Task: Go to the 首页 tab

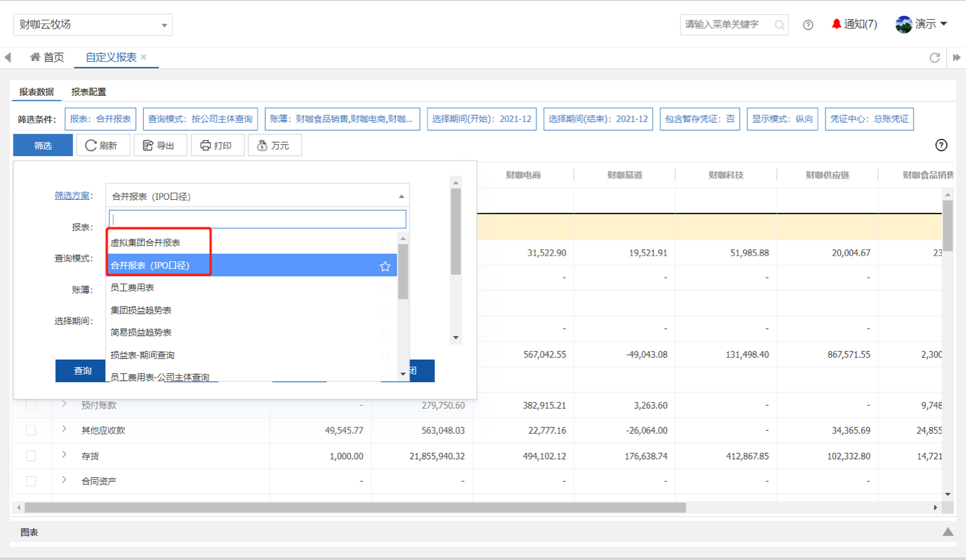Action: click(x=47, y=57)
